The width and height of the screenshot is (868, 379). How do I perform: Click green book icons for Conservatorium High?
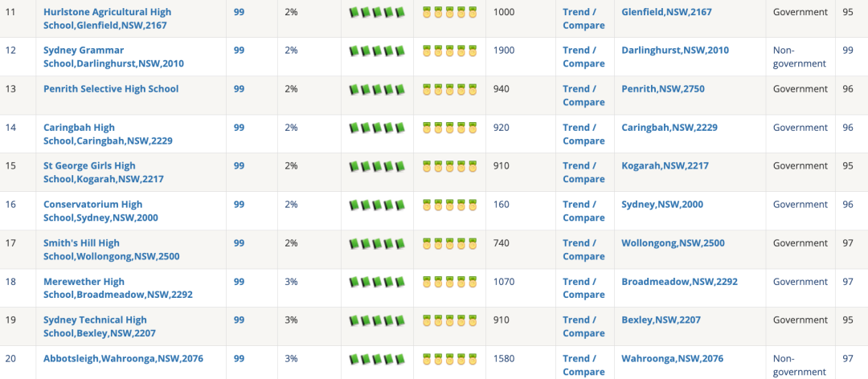(377, 205)
